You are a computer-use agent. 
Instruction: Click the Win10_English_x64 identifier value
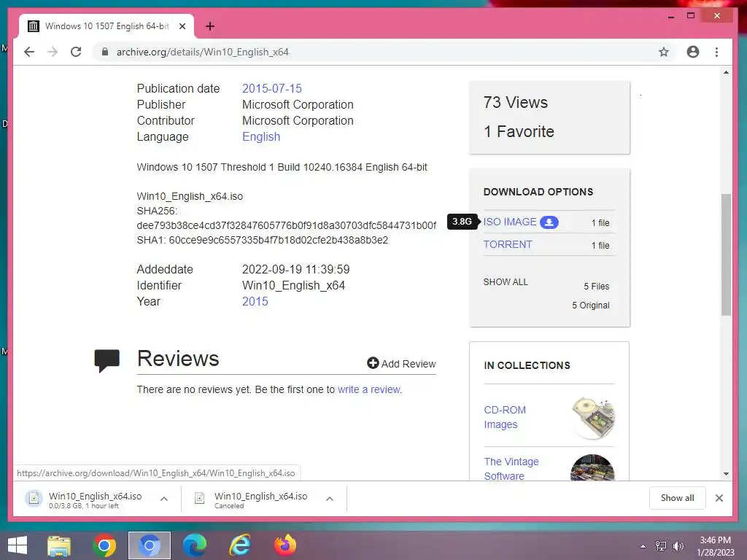point(293,285)
